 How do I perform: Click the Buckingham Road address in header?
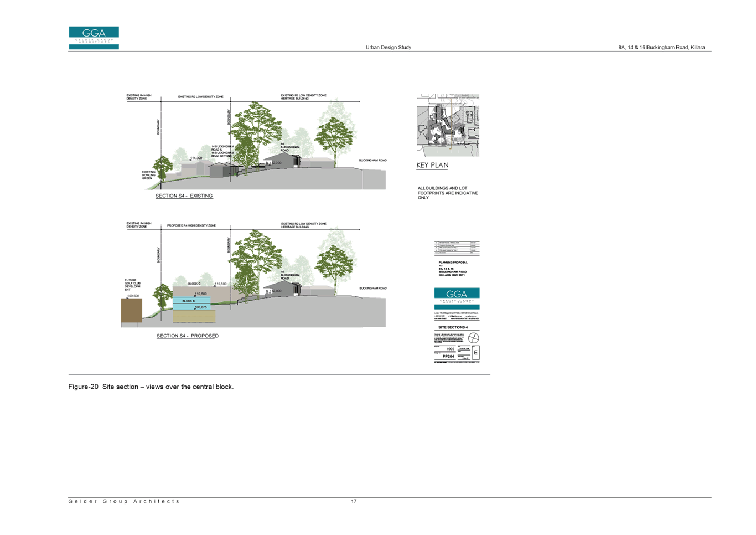click(661, 48)
